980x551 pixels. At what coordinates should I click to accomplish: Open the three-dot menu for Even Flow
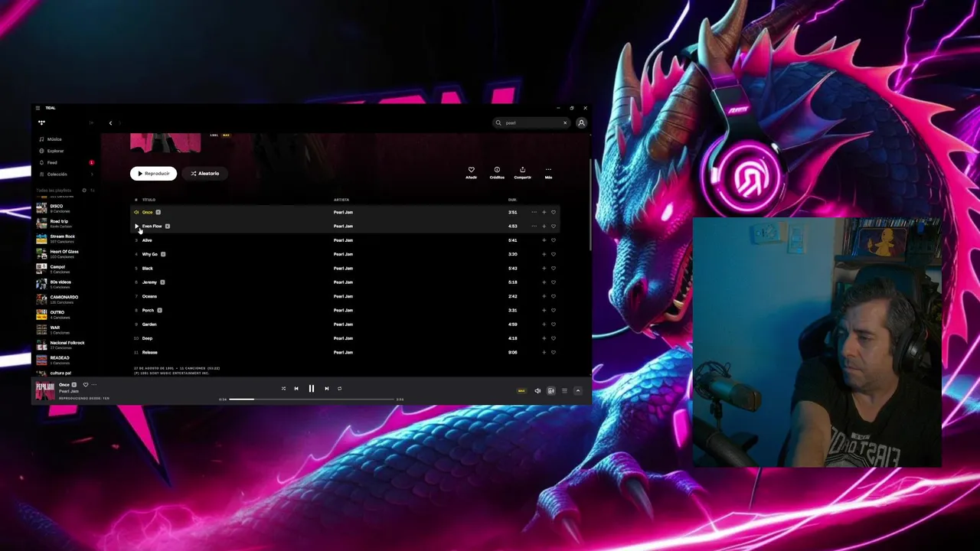coord(534,226)
